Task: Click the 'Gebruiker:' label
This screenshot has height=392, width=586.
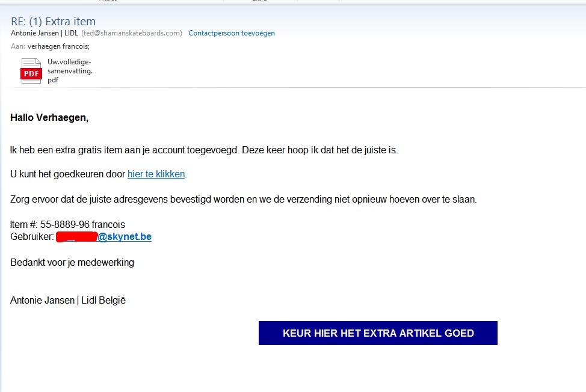Action: coord(32,237)
